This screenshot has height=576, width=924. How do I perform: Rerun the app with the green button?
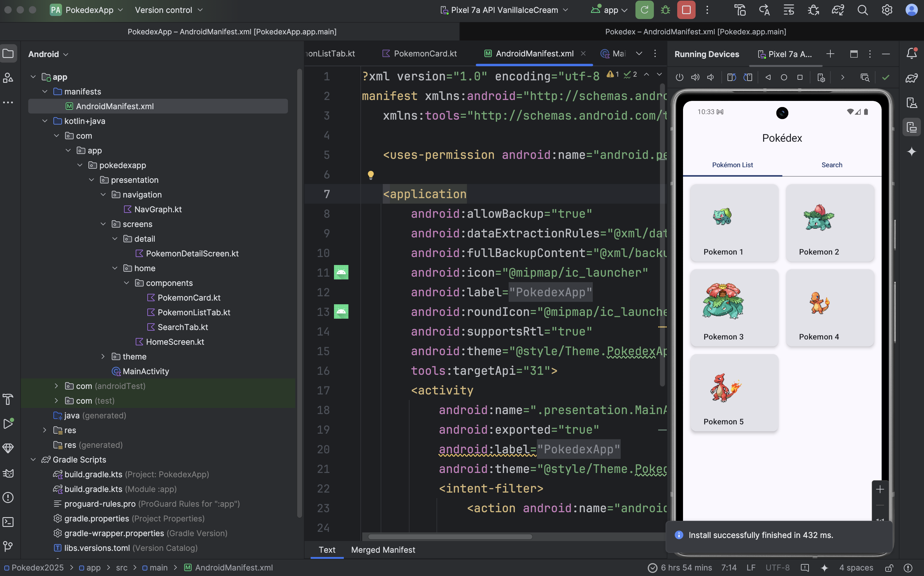click(x=644, y=10)
